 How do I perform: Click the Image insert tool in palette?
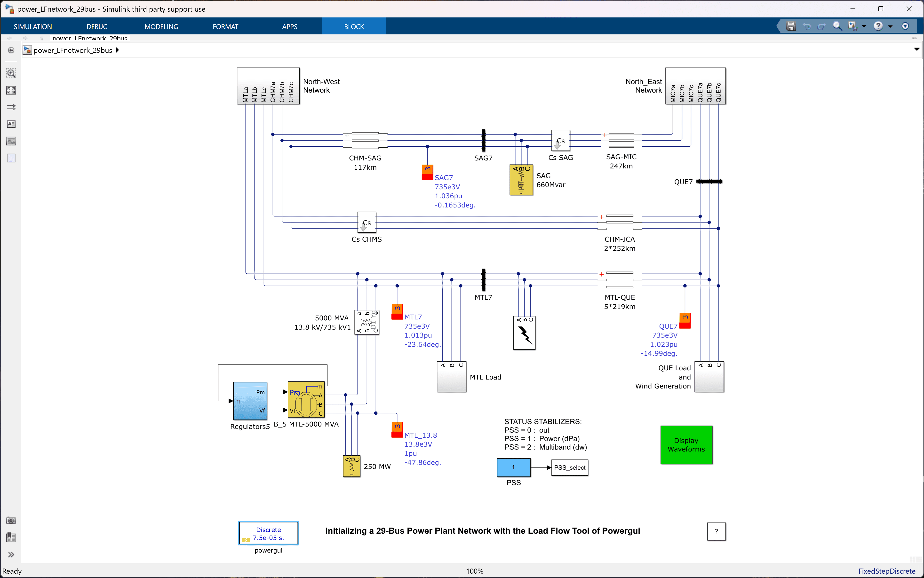pyautogui.click(x=11, y=141)
